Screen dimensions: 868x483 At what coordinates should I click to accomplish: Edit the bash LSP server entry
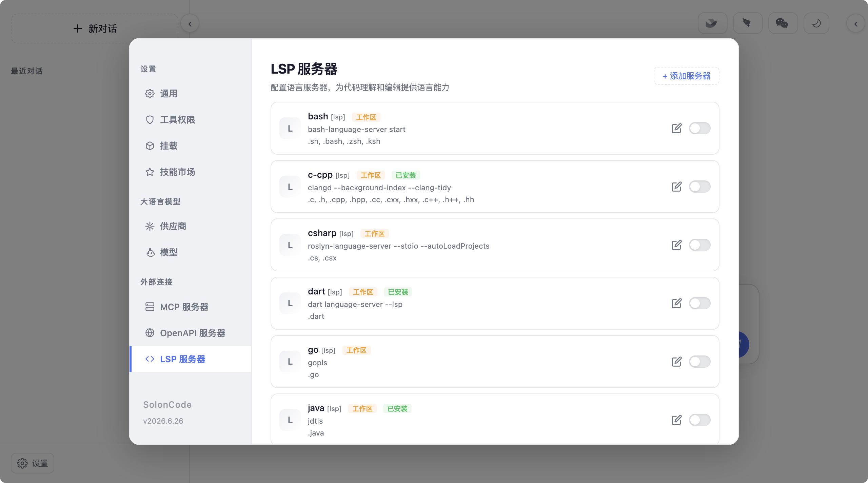tap(676, 128)
